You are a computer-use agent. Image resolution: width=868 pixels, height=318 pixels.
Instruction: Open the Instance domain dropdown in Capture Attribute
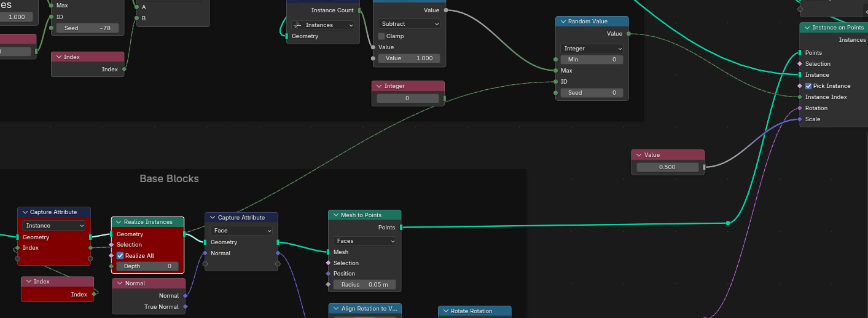(x=54, y=226)
